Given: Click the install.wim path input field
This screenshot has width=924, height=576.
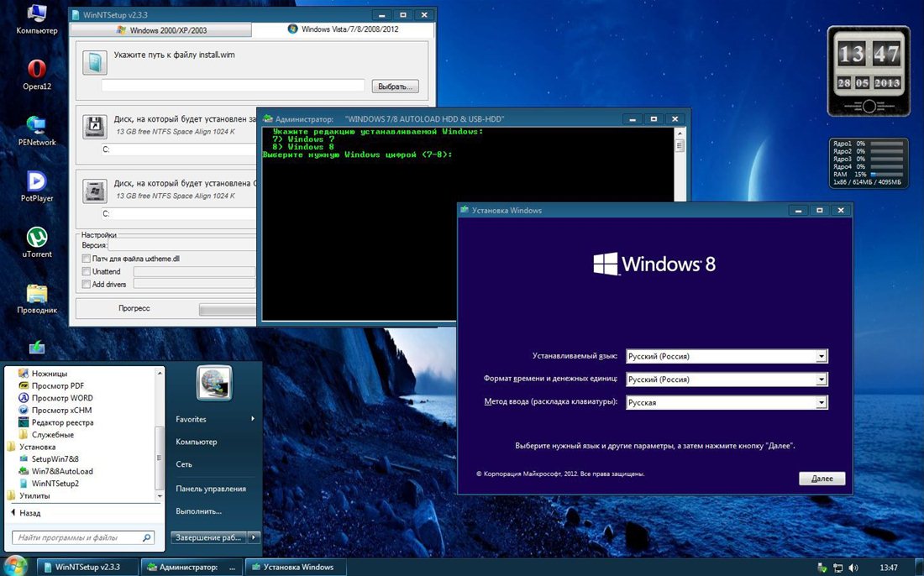Looking at the screenshot, I should 233,86.
